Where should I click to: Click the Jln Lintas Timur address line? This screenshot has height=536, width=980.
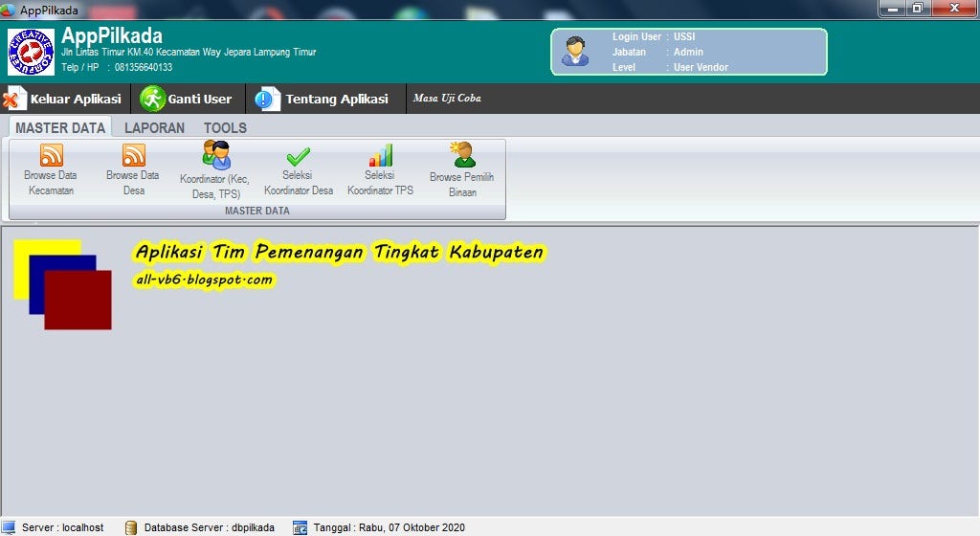tap(189, 52)
